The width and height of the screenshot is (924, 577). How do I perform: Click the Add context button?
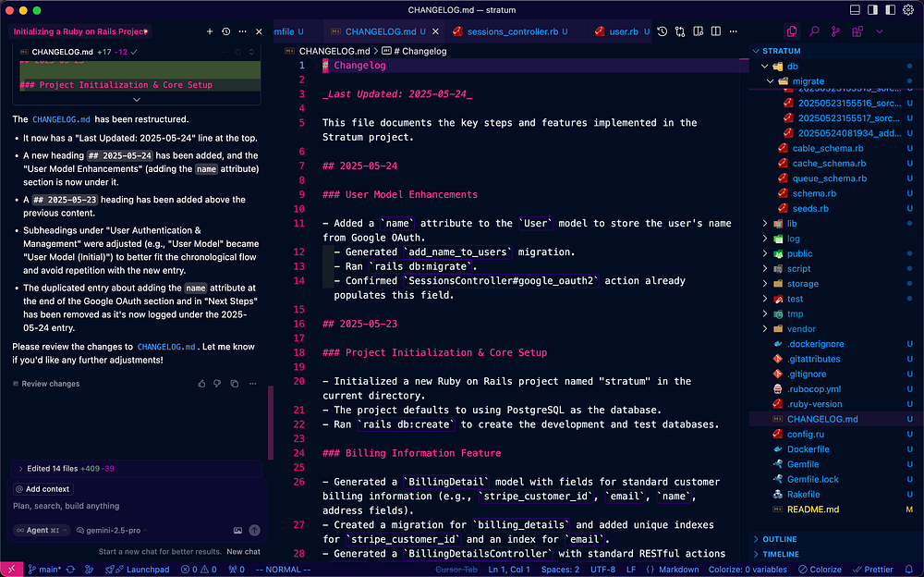[x=43, y=489]
